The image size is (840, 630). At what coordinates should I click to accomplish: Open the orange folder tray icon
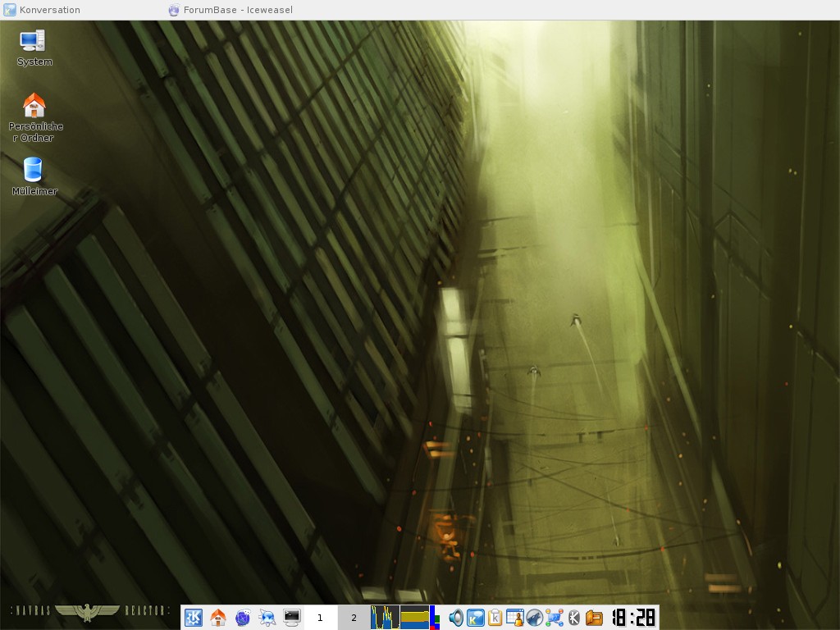coord(594,618)
